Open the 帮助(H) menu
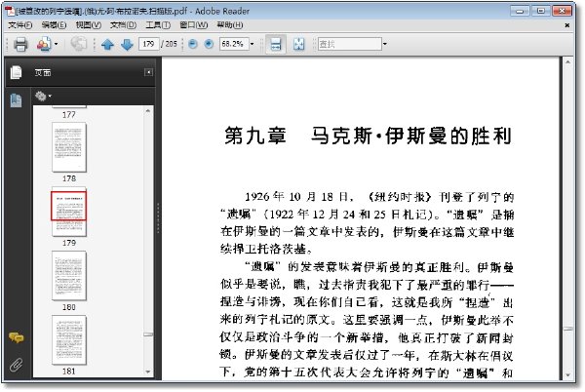This screenshot has width=585, height=392. 230,25
